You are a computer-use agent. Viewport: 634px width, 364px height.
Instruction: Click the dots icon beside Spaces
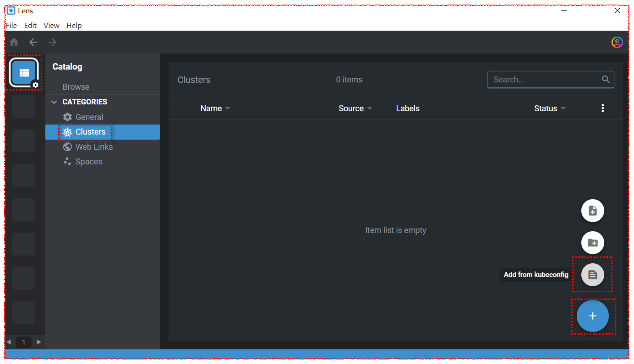tap(67, 161)
